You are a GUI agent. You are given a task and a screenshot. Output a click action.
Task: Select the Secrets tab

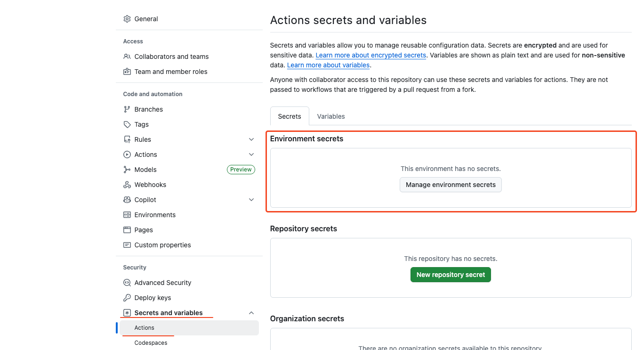coord(290,116)
